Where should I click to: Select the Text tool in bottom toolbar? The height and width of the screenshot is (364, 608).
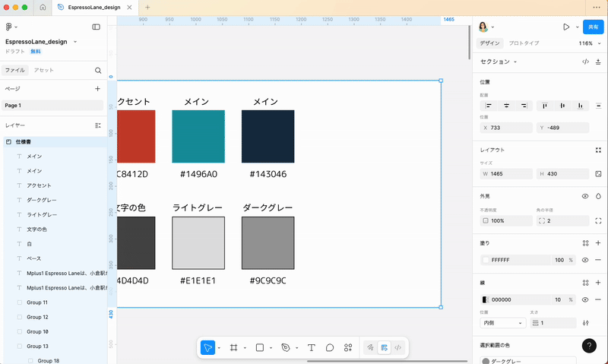tap(312, 347)
